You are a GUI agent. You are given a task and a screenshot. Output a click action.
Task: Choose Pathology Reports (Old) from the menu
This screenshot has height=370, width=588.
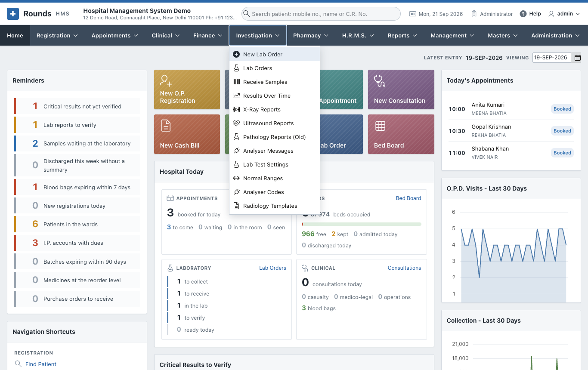click(x=275, y=137)
